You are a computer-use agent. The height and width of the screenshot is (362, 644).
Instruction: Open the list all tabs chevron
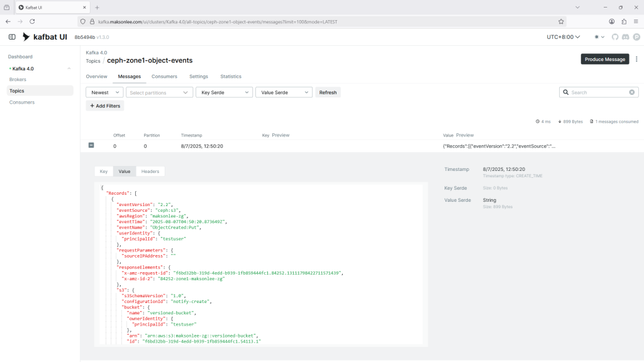click(577, 8)
